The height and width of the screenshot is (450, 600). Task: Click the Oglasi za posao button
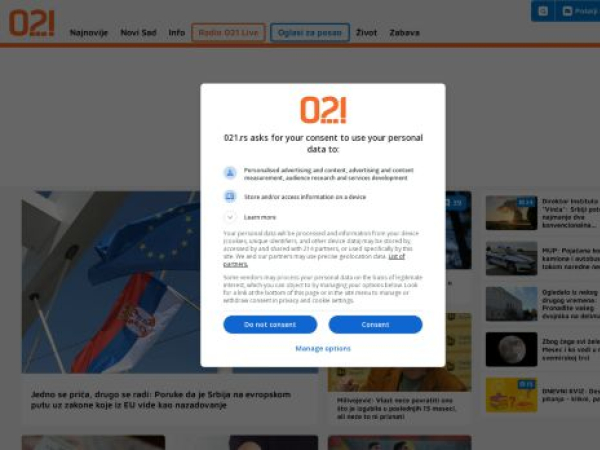[x=310, y=33]
